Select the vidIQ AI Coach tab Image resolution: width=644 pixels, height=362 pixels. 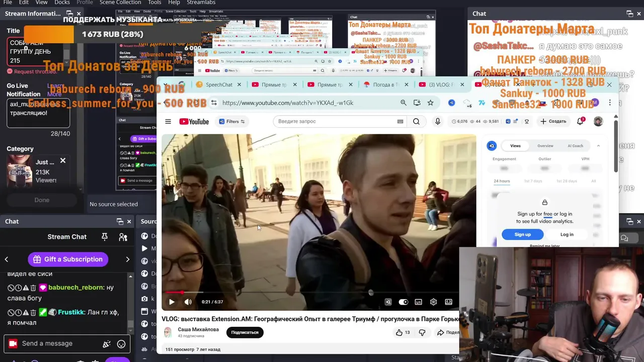pyautogui.click(x=575, y=146)
